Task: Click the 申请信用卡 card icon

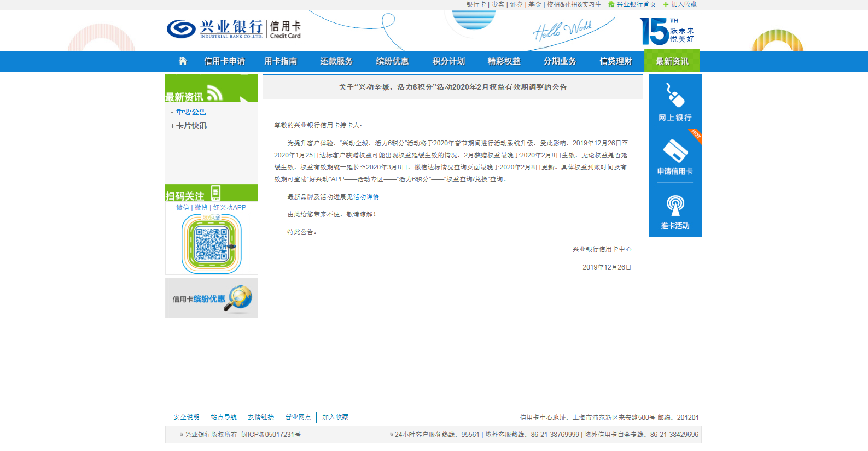Action: [675, 150]
